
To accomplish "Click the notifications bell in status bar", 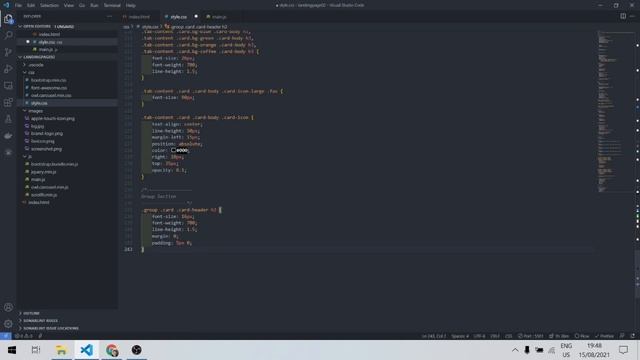I will (633, 336).
